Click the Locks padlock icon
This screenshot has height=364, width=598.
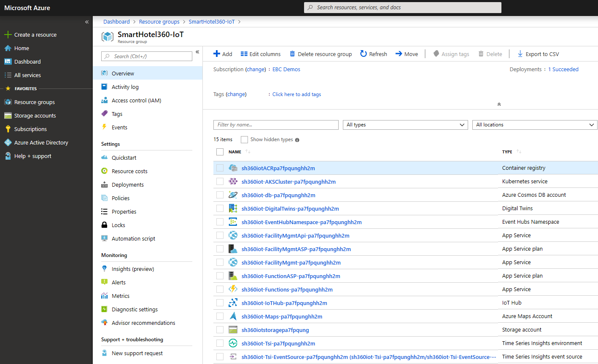click(104, 225)
